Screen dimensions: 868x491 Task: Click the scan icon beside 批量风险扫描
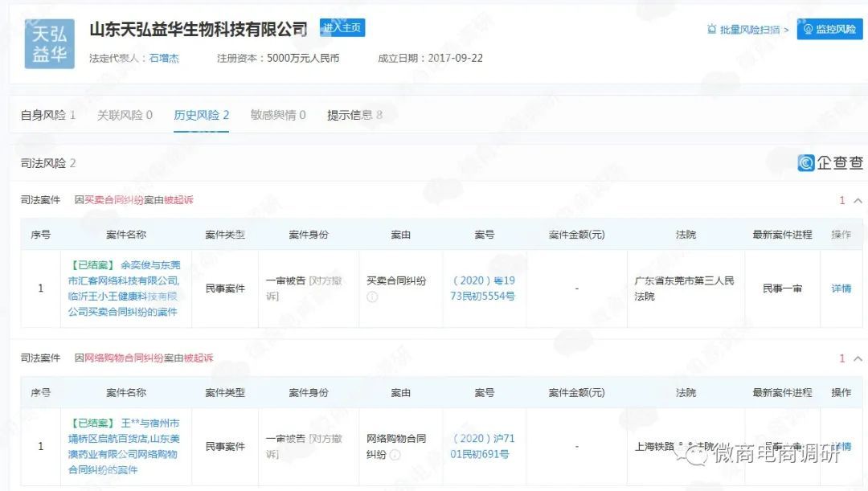(x=710, y=30)
